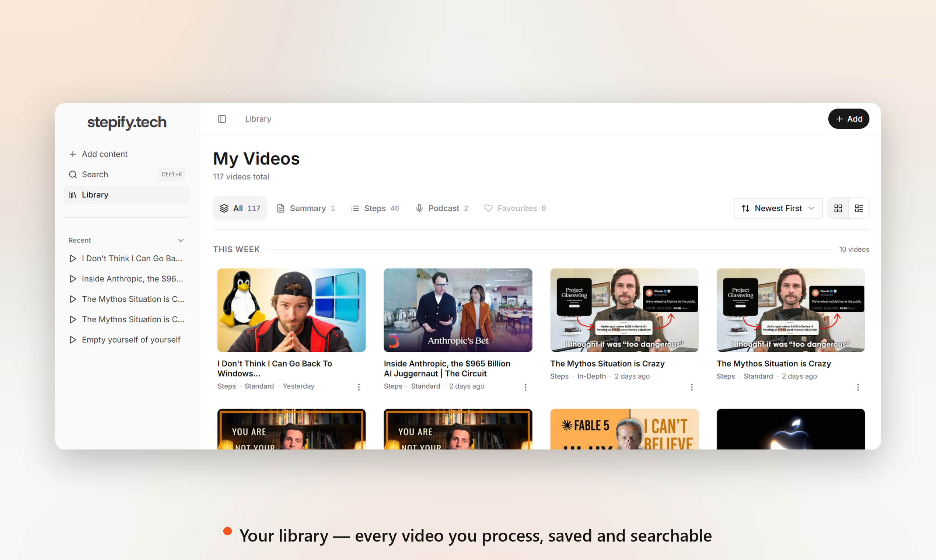Click the play icon beside 'Empty yourself of yourself'
The height and width of the screenshot is (560, 936).
[73, 340]
